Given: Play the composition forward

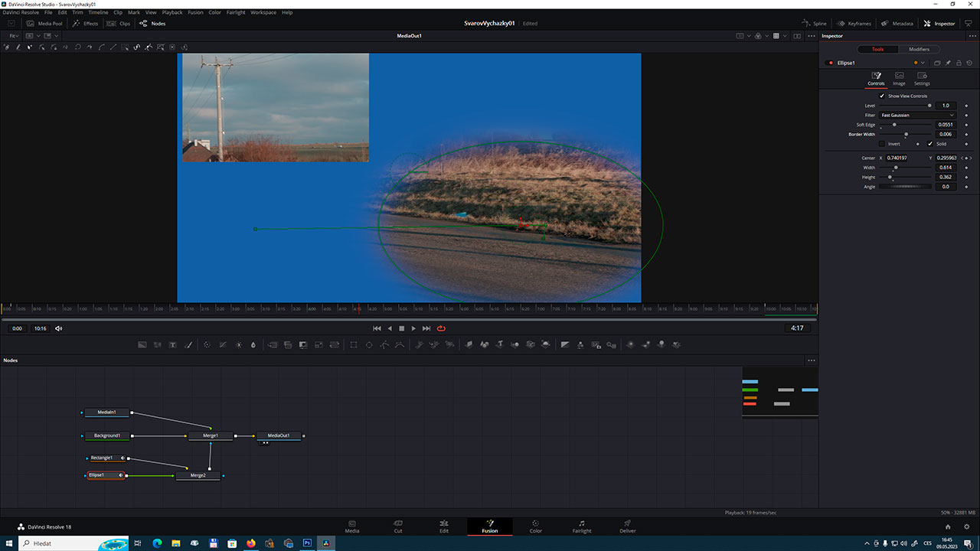Looking at the screenshot, I should coord(413,328).
